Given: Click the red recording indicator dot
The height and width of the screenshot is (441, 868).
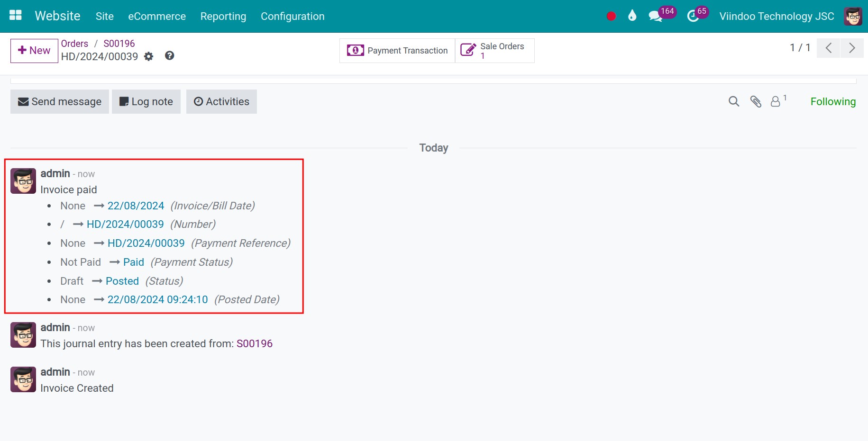Looking at the screenshot, I should coord(611,16).
